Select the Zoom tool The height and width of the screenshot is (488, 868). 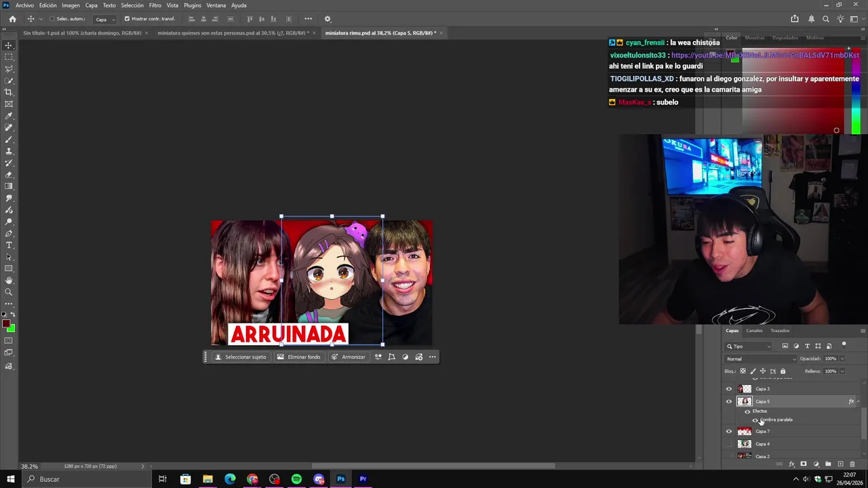[x=9, y=292]
